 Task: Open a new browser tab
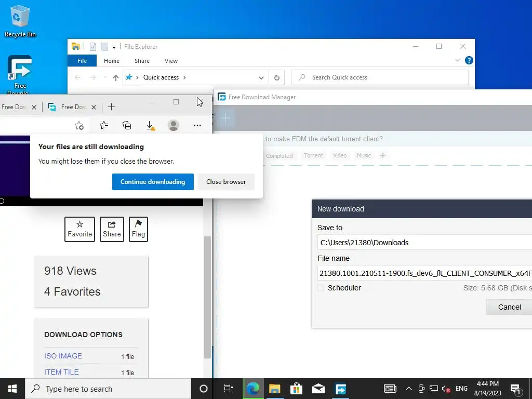[x=111, y=107]
